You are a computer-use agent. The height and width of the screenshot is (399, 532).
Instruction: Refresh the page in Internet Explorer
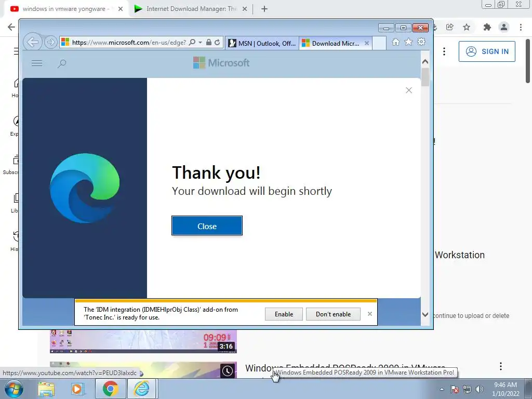tap(217, 43)
